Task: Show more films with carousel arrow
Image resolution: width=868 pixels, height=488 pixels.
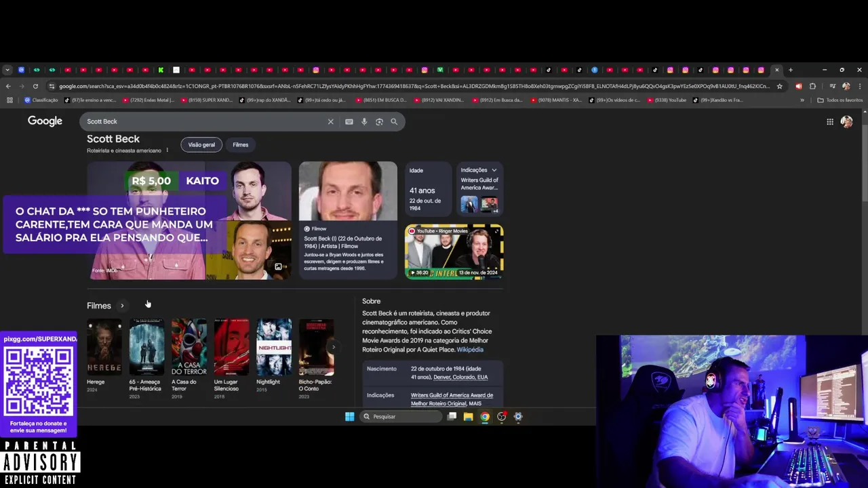Action: click(x=333, y=347)
